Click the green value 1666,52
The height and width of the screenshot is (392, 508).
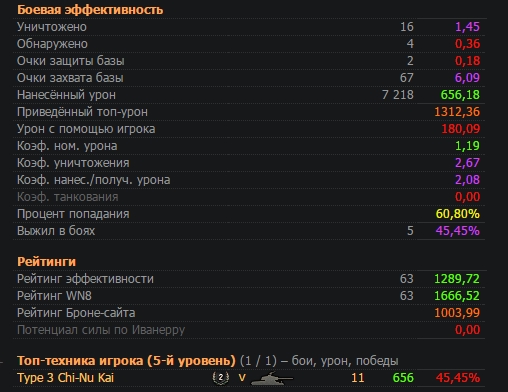(x=457, y=296)
